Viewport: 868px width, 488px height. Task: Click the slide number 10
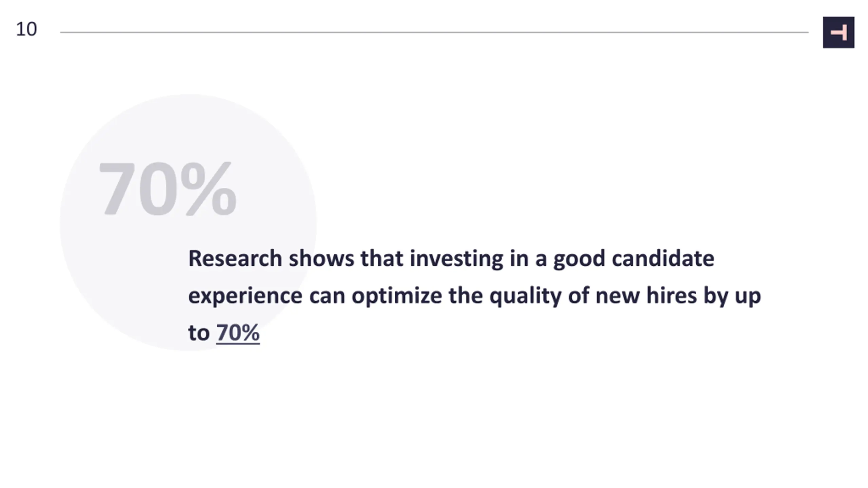pos(26,29)
